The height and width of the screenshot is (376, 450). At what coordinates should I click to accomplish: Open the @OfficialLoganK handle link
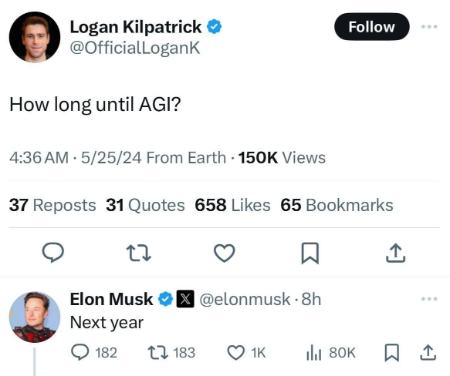coord(135,48)
